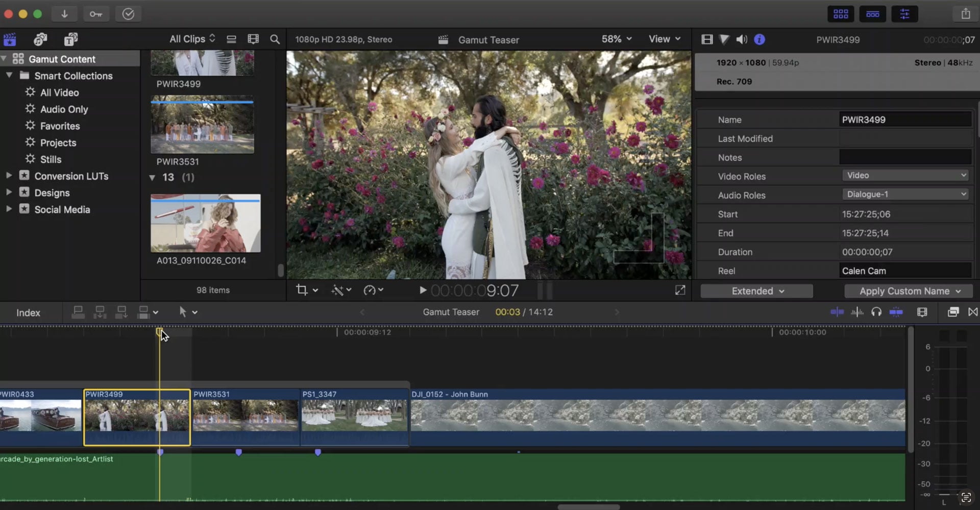Open the timeline Index

[28, 312]
